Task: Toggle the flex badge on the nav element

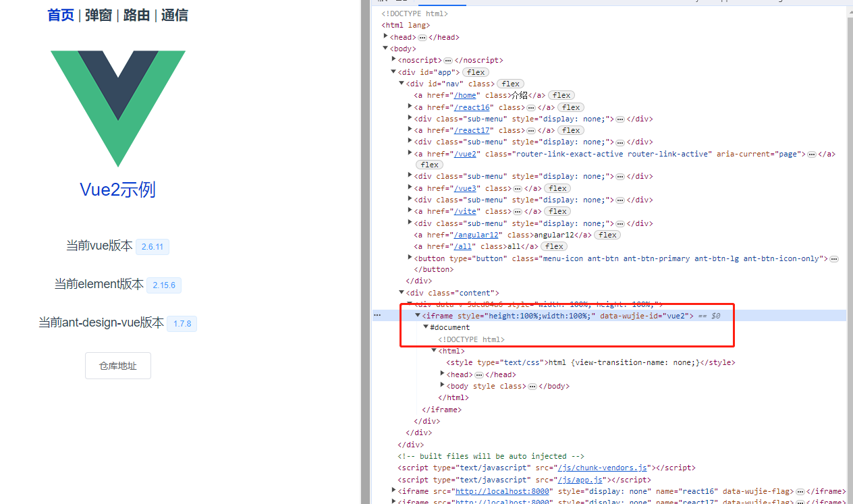Action: click(510, 83)
